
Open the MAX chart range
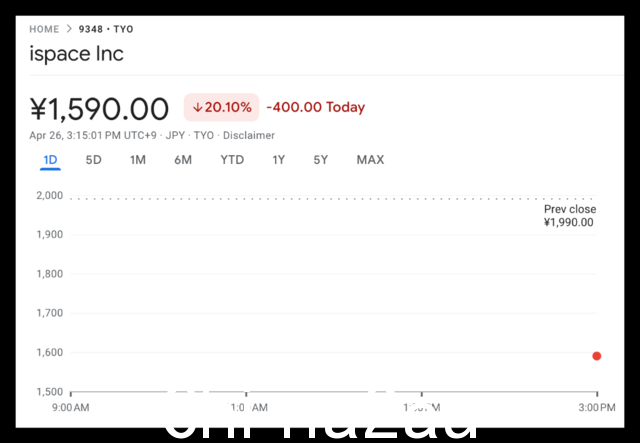(370, 160)
